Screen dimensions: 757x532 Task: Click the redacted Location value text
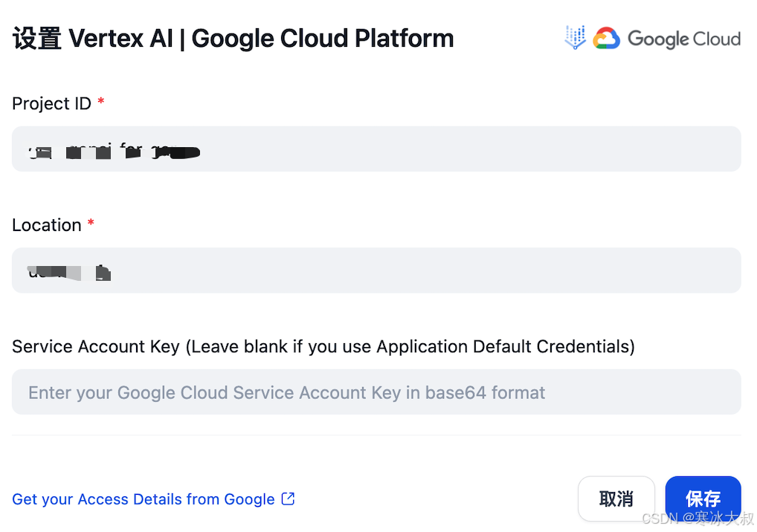click(x=69, y=272)
